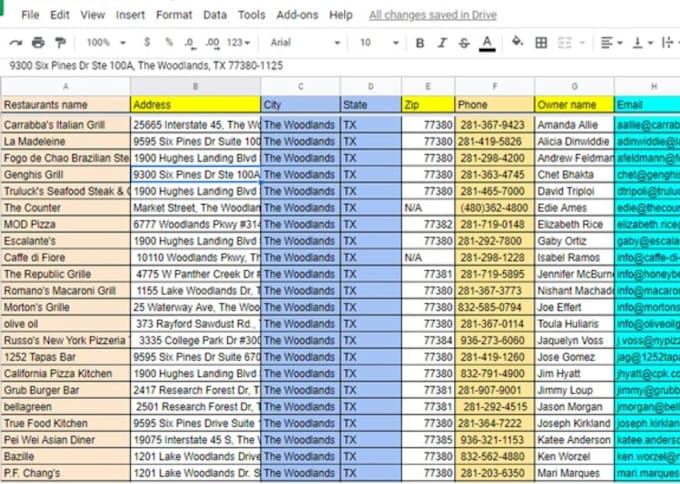Select the 'True Food Kitchen' cell

point(65,423)
